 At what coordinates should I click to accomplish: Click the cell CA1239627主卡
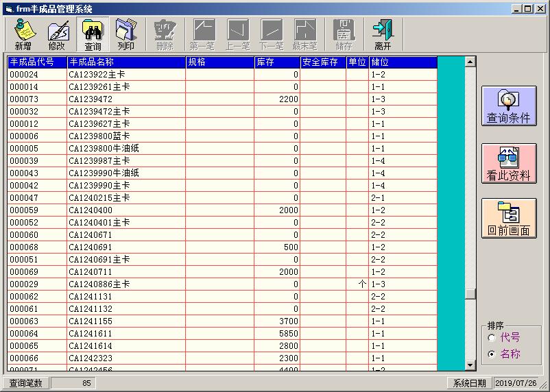click(126, 124)
